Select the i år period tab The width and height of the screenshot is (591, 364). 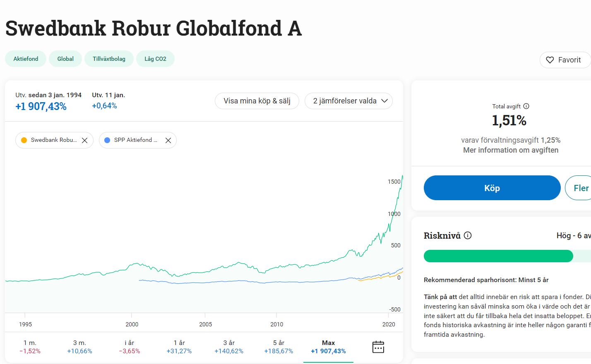pos(130,347)
